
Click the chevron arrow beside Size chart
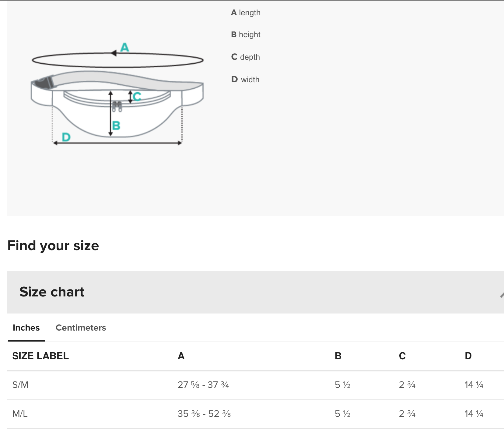point(502,294)
